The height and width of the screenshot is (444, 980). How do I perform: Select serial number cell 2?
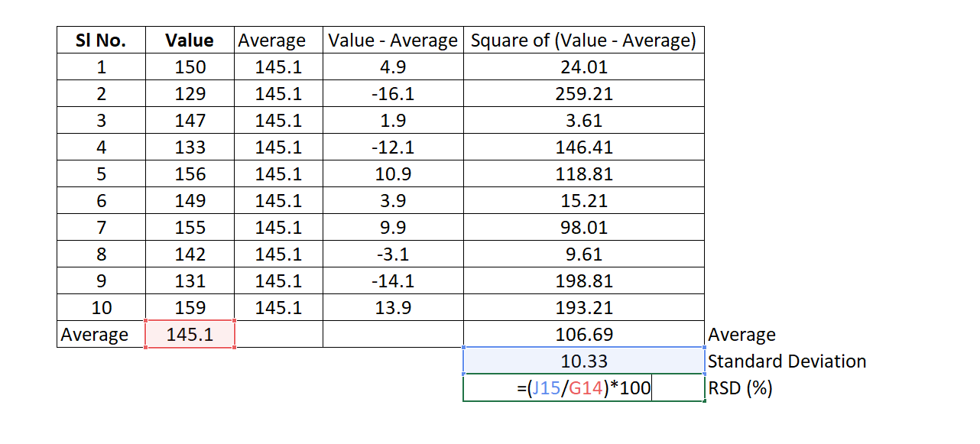[x=101, y=93]
